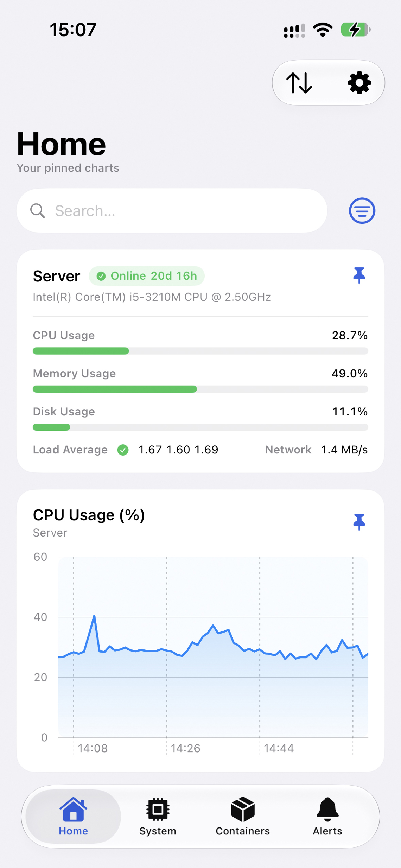The height and width of the screenshot is (868, 401).
Task: Tap the Online 20d 16h status badge
Action: pyautogui.click(x=147, y=276)
